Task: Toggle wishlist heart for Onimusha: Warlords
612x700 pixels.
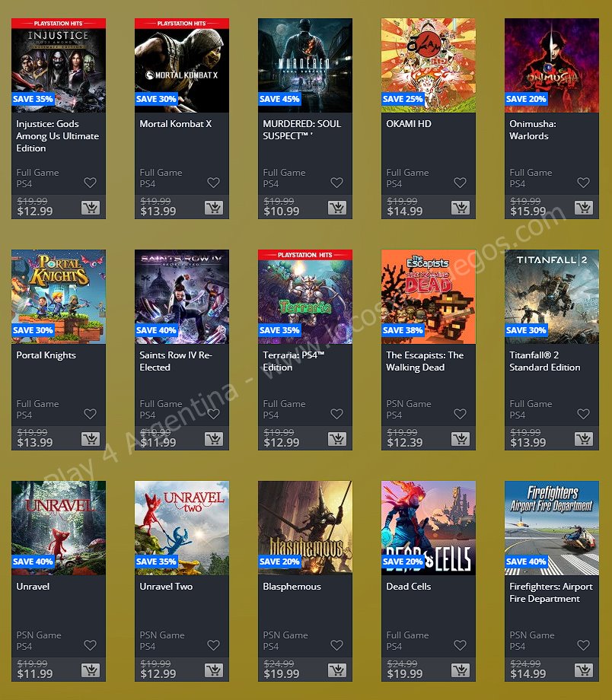Action: (x=583, y=182)
